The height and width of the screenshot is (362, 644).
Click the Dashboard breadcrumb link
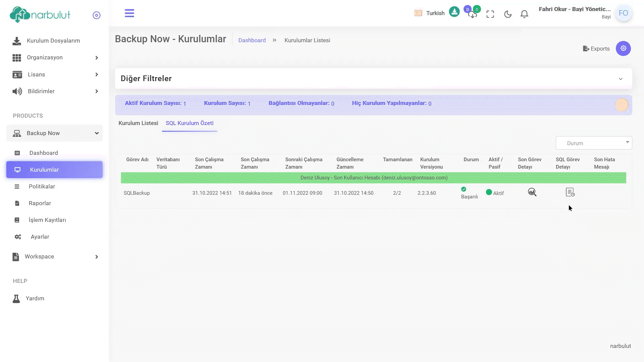(252, 40)
